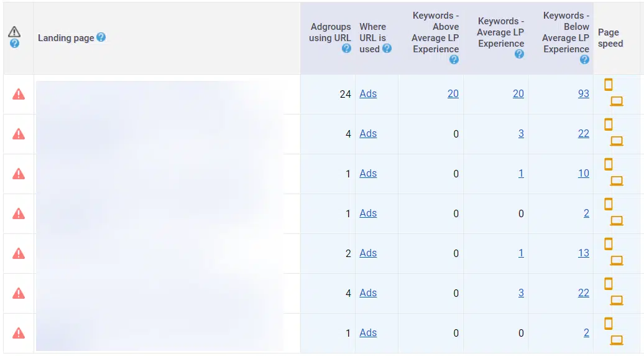Click the mobile page speed icon in row one
The width and height of the screenshot is (644, 356).
tap(609, 85)
